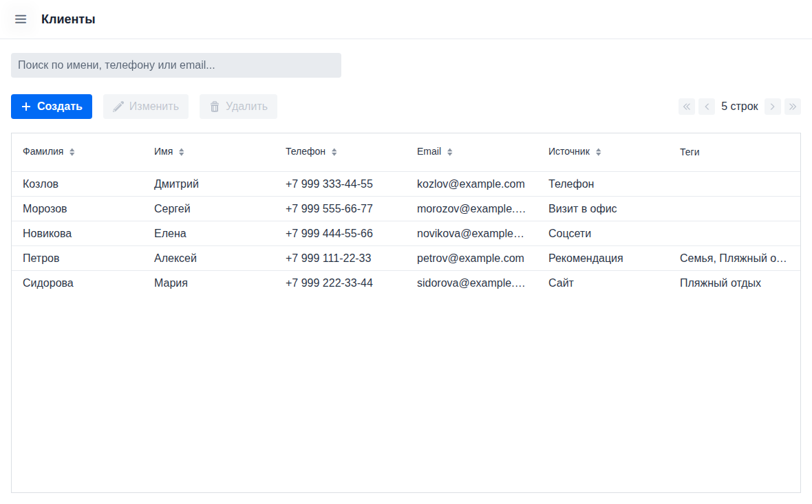This screenshot has height=504, width=812.
Task: Jump to the last page
Action: tap(793, 107)
